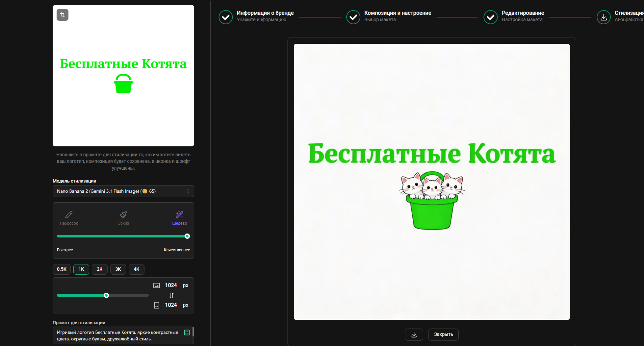Click the Стилизация download step icon
Image resolution: width=644 pixels, height=346 pixels.
604,17
